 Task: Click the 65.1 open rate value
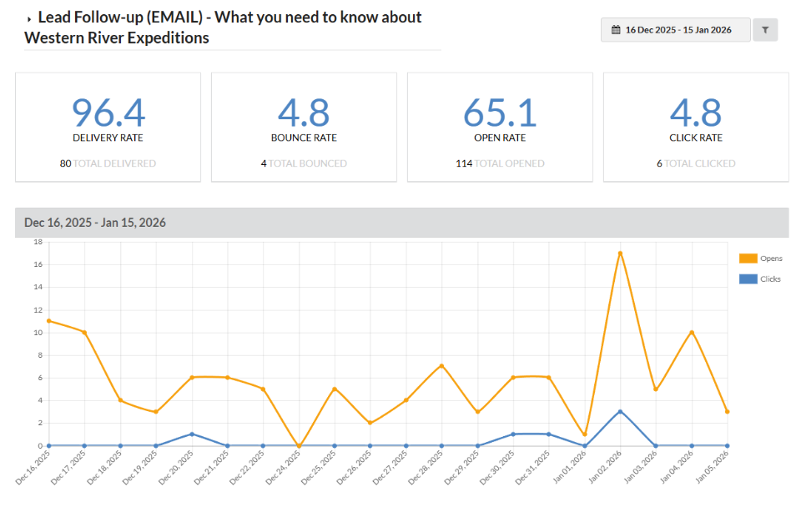coord(500,113)
